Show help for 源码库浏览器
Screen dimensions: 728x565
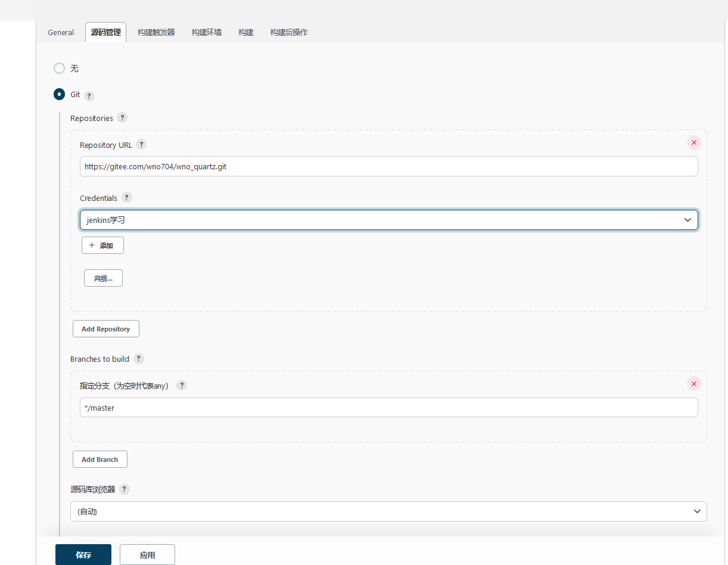124,489
